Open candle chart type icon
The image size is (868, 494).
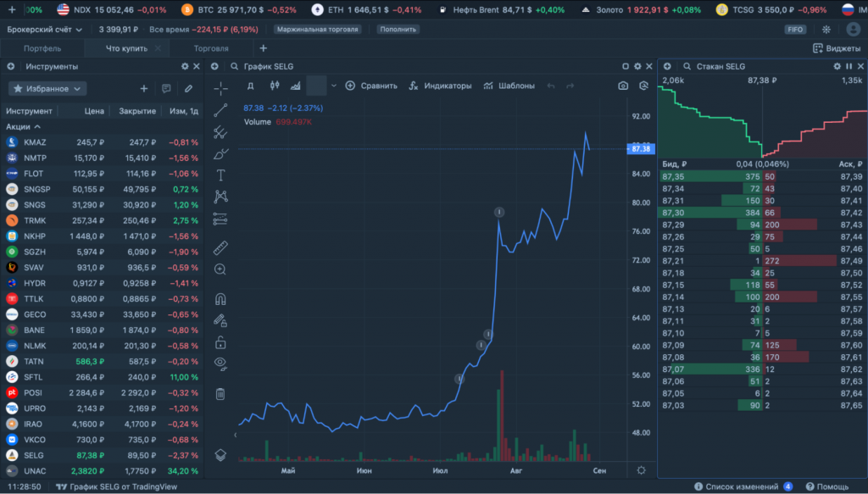coord(274,86)
